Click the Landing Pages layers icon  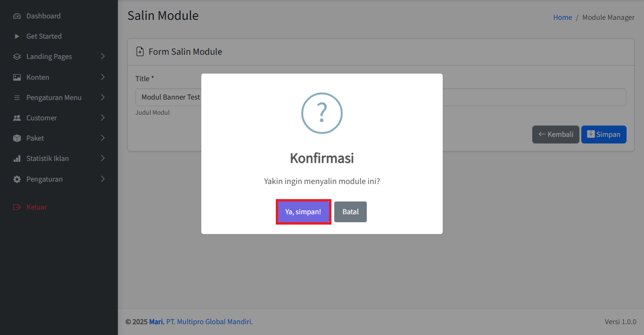coord(17,57)
